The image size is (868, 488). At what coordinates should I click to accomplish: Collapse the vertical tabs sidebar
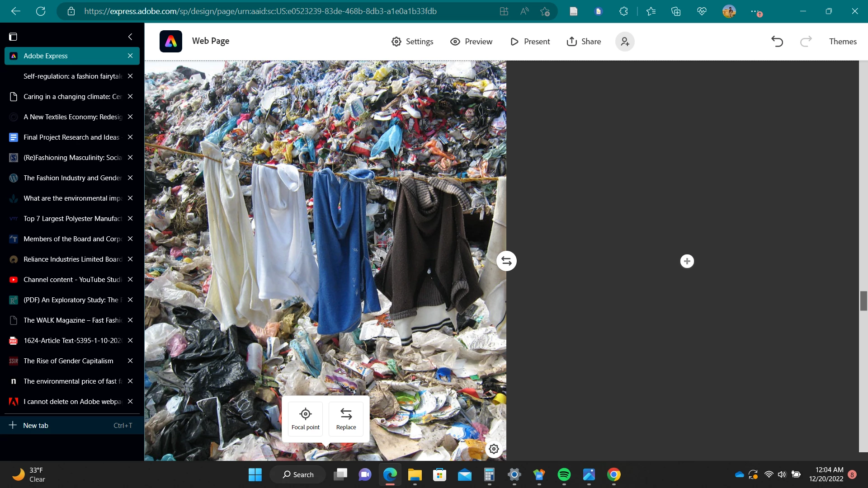(130, 37)
